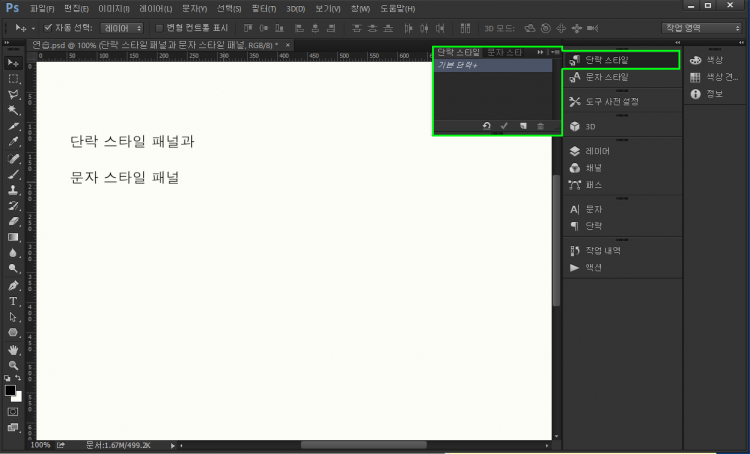Select the Hand tool in toolbar
The height and width of the screenshot is (454, 750).
[14, 350]
